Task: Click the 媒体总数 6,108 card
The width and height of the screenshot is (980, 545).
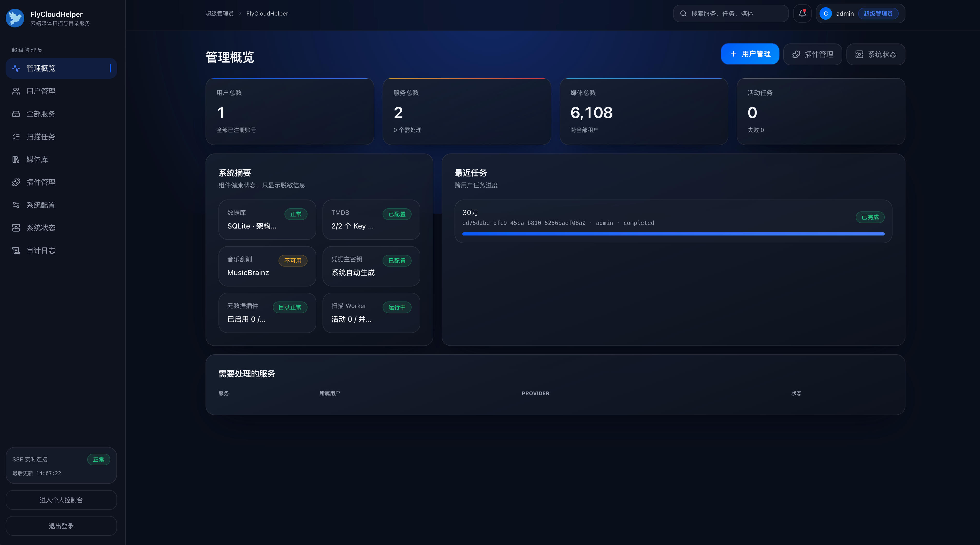Action: pyautogui.click(x=644, y=112)
